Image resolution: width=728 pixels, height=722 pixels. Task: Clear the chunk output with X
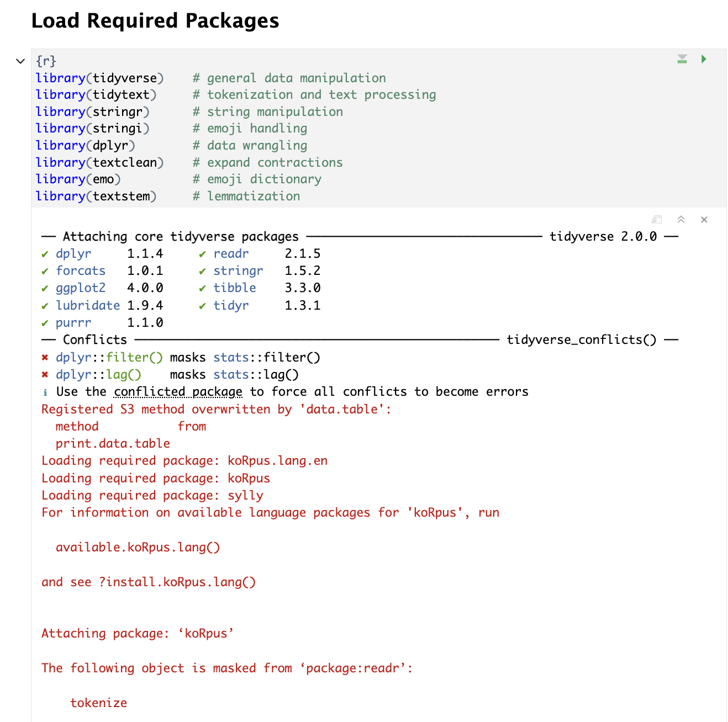704,220
